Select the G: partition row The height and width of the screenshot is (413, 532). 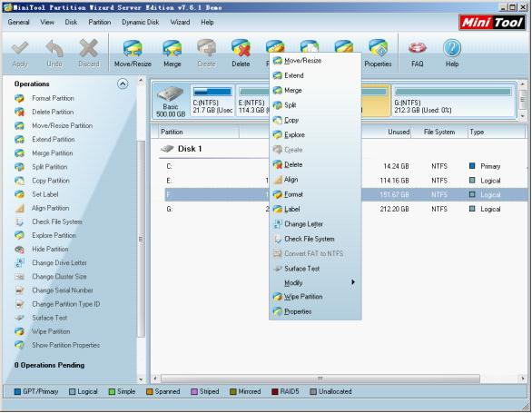coord(346,209)
